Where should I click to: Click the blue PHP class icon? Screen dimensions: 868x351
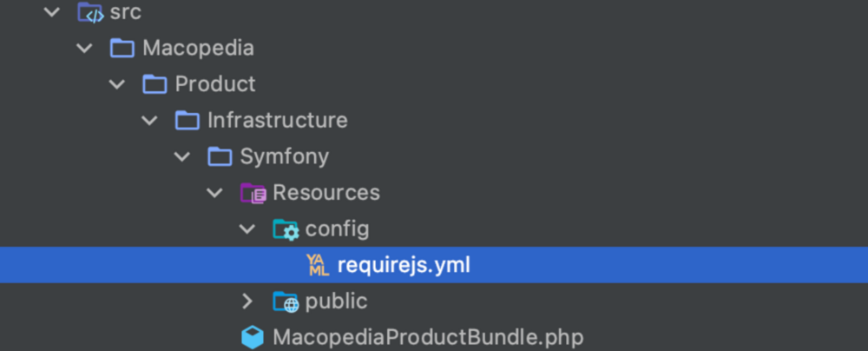click(253, 337)
